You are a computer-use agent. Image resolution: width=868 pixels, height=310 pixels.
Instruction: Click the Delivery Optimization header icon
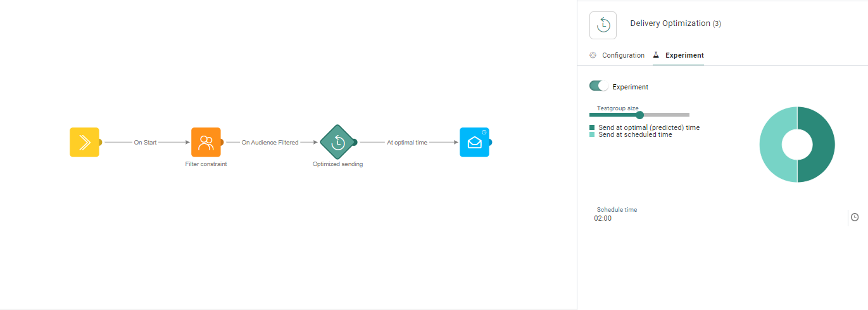pos(603,25)
